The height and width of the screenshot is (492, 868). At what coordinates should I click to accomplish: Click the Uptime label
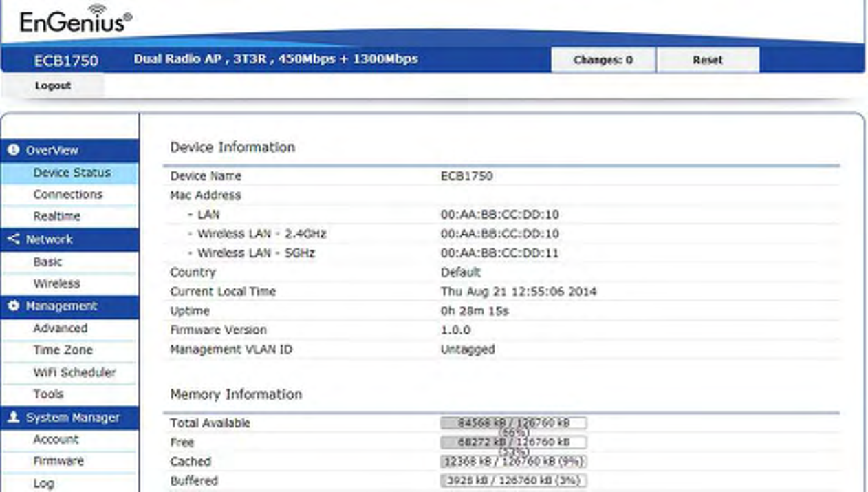(189, 311)
